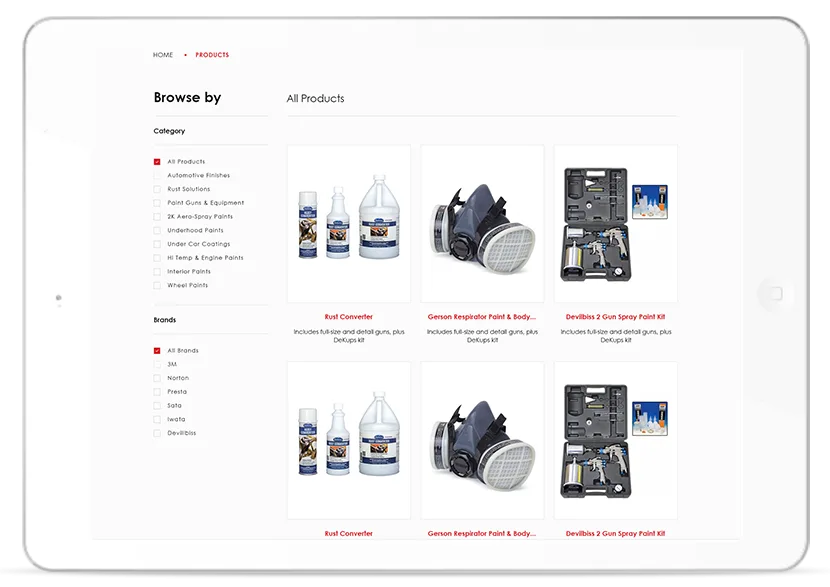Screen dimensions: 830x587
Task: Click first-row Gerson Respirator Paint & Body title
Action: coord(482,317)
